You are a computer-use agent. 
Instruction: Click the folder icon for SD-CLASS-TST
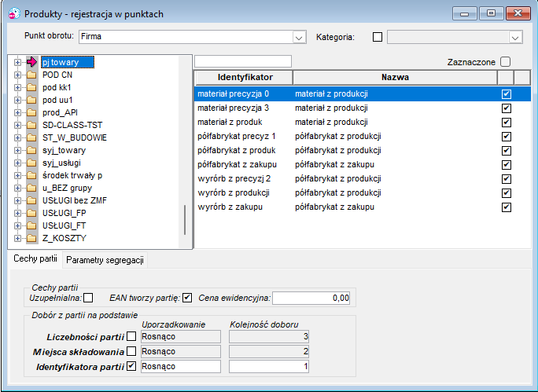point(31,125)
